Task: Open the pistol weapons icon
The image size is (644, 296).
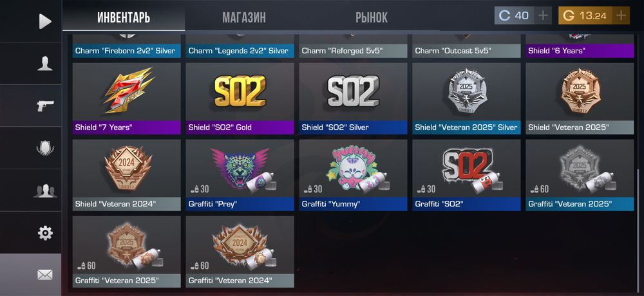Action: (x=45, y=106)
